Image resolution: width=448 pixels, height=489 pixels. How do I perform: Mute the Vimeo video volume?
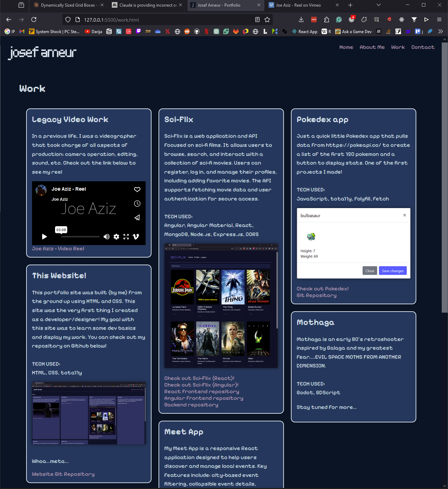coord(107,237)
